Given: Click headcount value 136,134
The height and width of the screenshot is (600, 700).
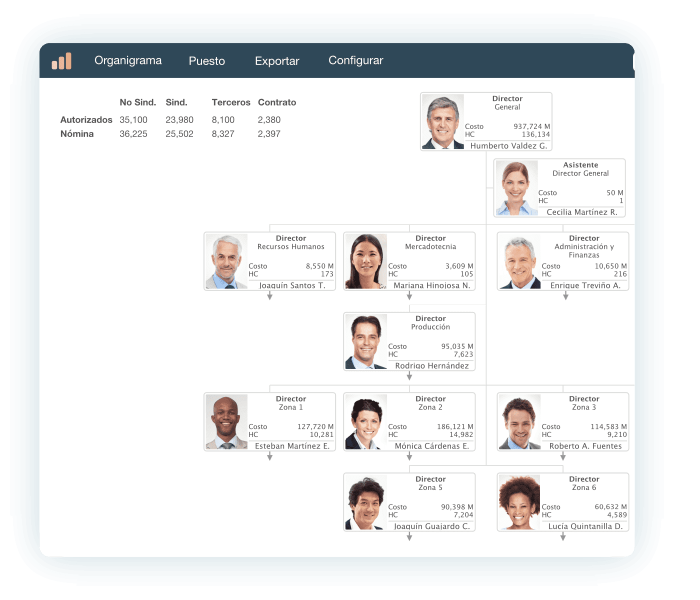Looking at the screenshot, I should (x=536, y=134).
